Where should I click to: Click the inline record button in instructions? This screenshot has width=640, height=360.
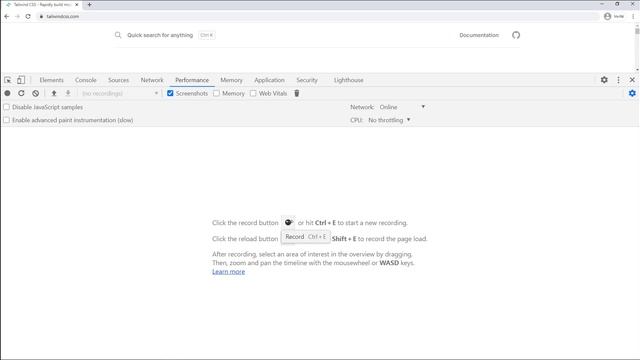[x=289, y=222]
